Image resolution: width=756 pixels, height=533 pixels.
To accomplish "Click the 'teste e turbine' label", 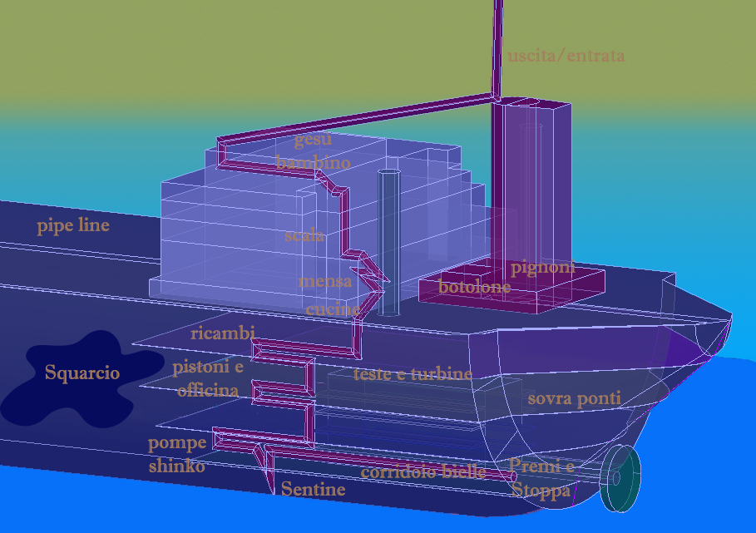I will [x=413, y=374].
